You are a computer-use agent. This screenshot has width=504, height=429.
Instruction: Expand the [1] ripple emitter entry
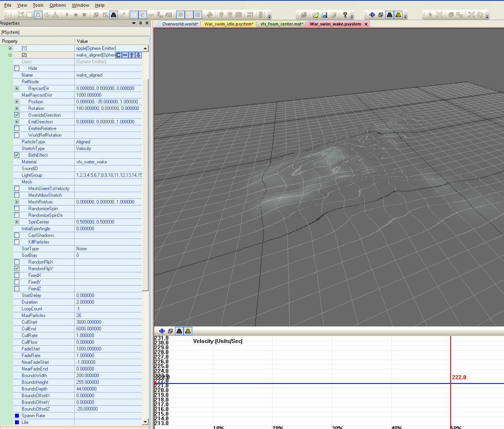10,48
